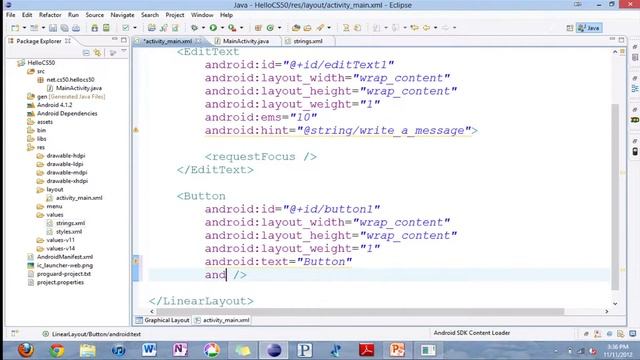This screenshot has width=640, height=360.
Task: Select project.properties in the tree
Action: 60,282
